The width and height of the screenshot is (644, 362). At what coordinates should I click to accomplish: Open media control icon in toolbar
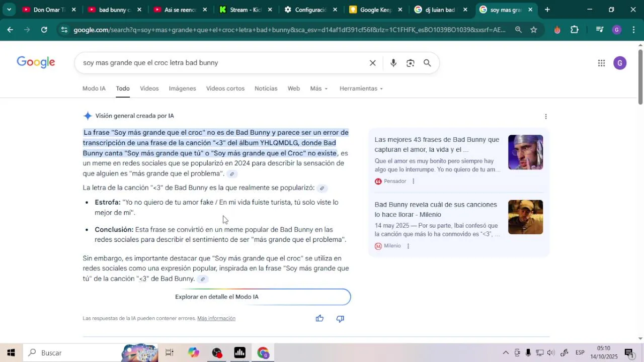pos(599,30)
